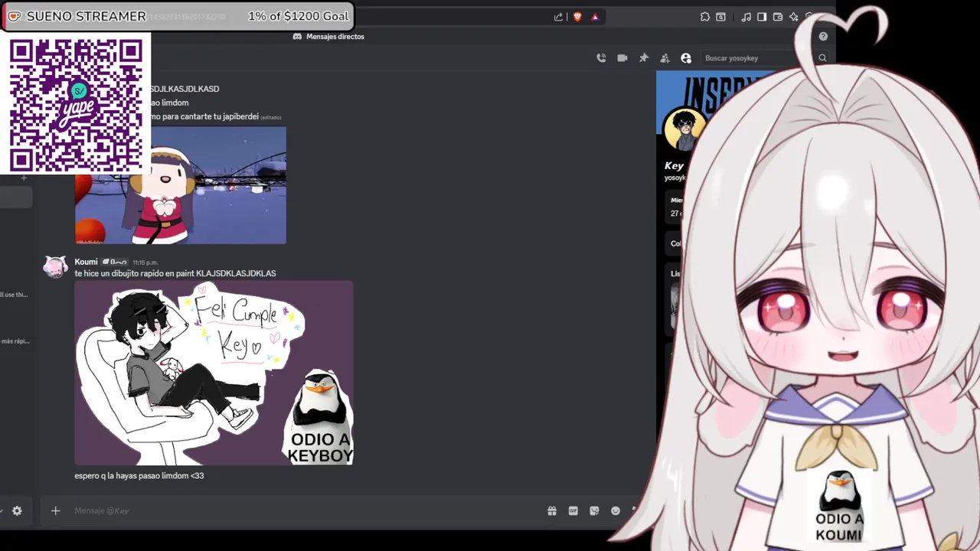
Task: Click the Mensajes directos title
Action: coord(335,36)
